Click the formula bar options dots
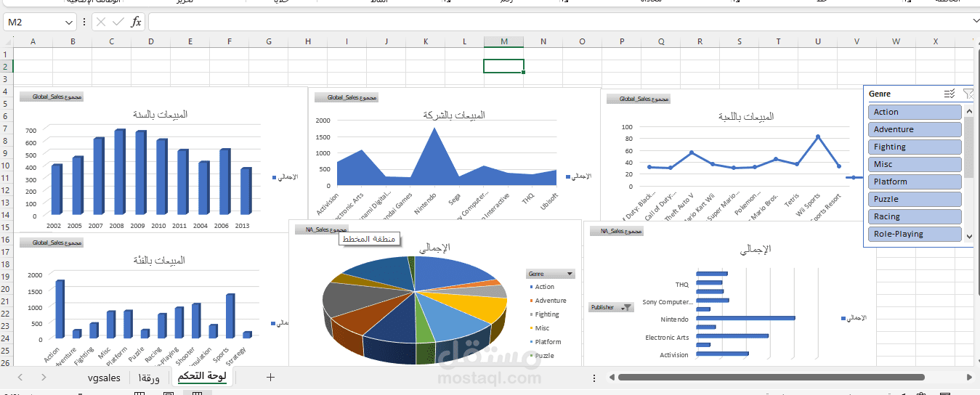The image size is (980, 395). pyautogui.click(x=85, y=22)
